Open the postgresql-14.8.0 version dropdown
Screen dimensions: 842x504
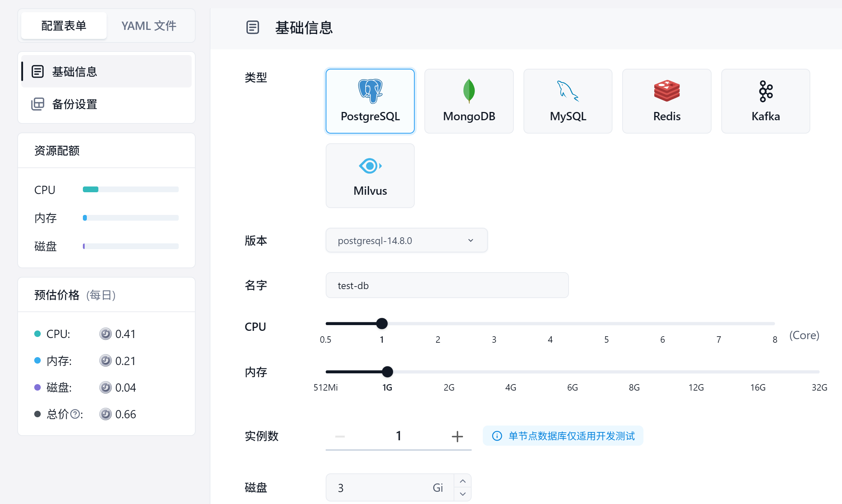[406, 240]
